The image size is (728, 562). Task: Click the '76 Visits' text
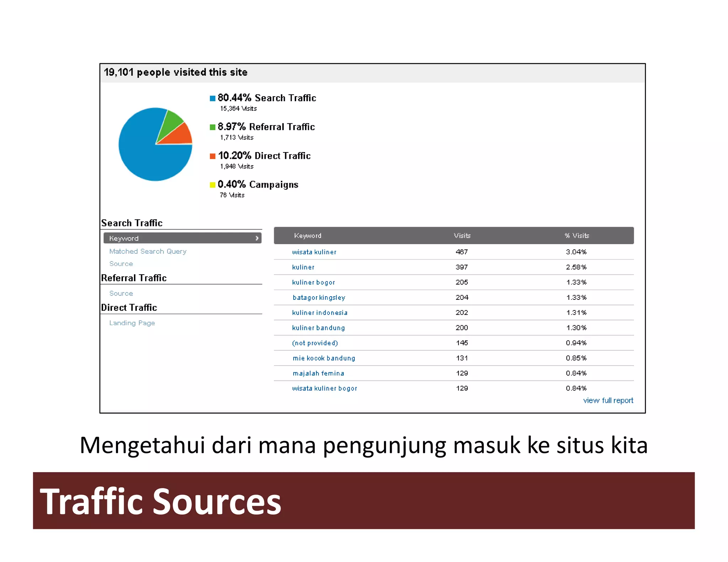click(x=232, y=195)
